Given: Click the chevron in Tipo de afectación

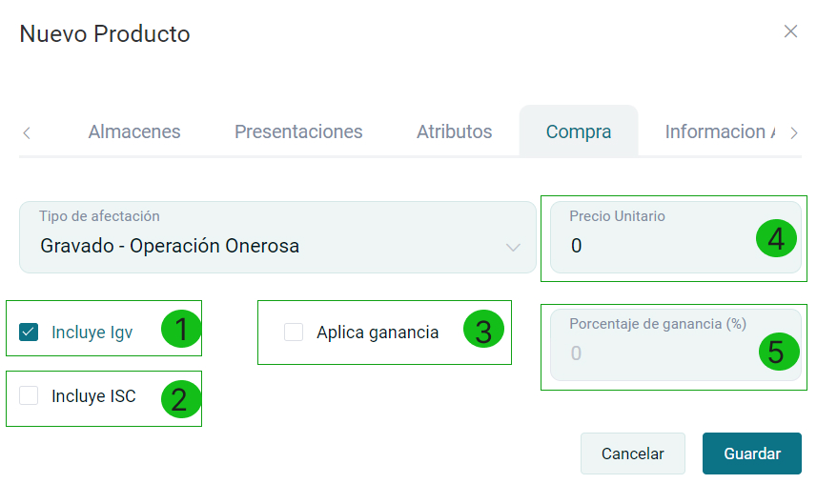Looking at the screenshot, I should 513,248.
